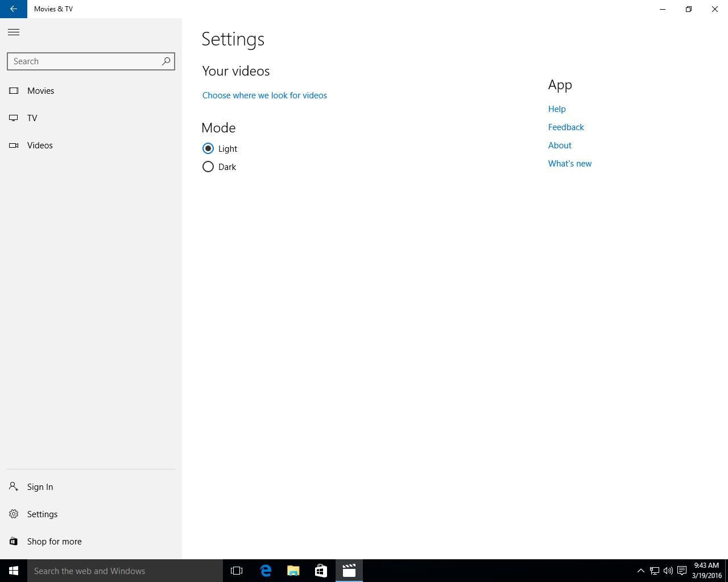The width and height of the screenshot is (728, 582).
Task: Open the TV section
Action: pyautogui.click(x=91, y=118)
